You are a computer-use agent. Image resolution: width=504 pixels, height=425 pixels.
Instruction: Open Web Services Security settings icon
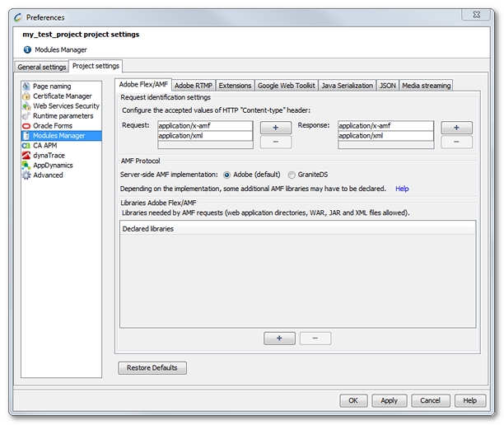point(26,105)
